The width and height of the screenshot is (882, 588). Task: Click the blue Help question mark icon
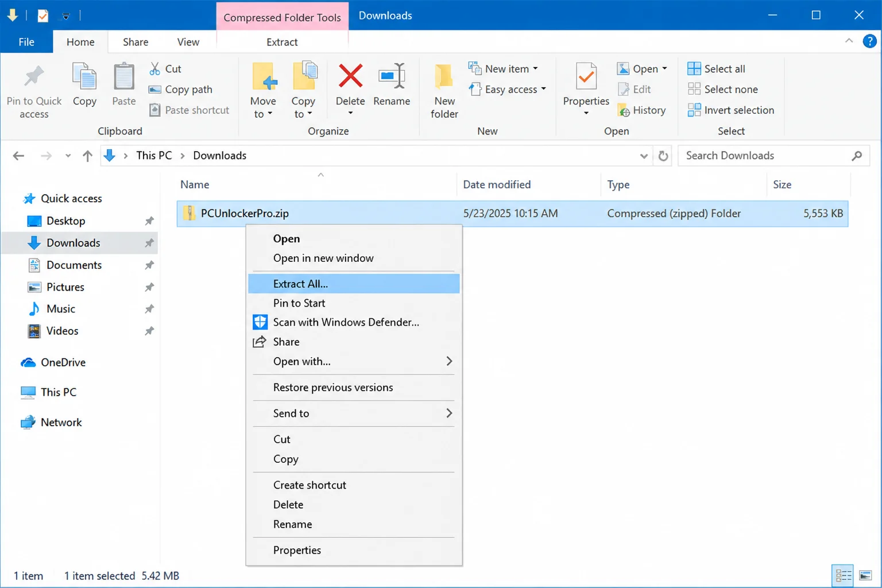[x=869, y=41]
